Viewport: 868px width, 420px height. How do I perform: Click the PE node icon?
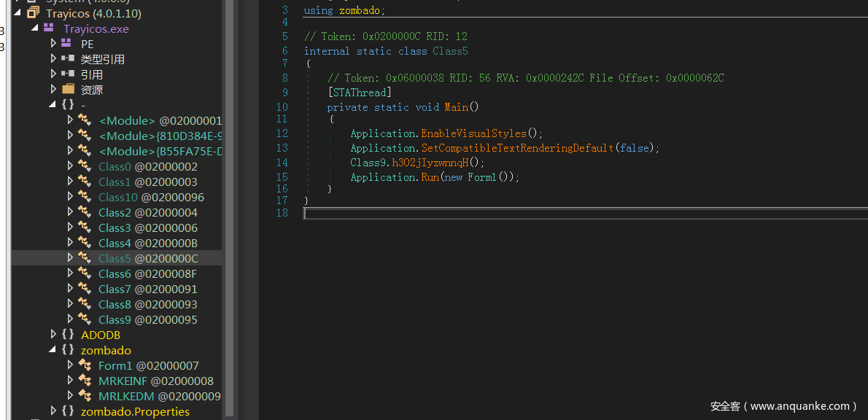coord(67,44)
